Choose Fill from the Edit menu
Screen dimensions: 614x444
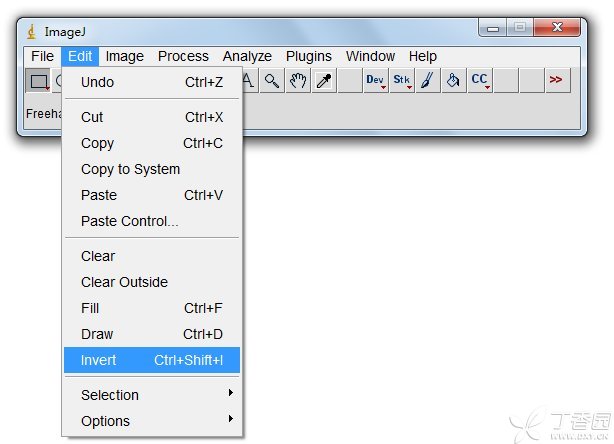click(152, 308)
